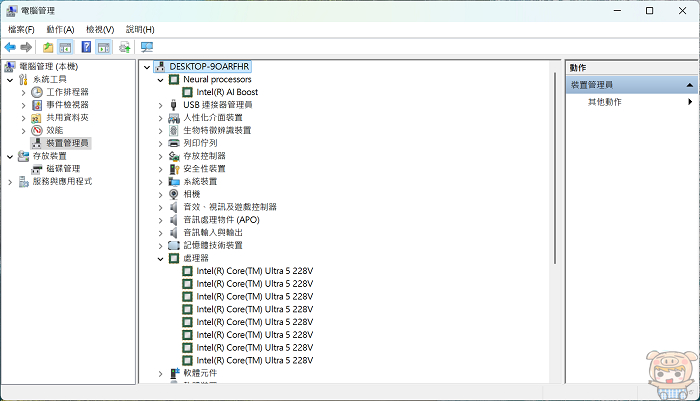Open the 動作(A) menu
Image resolution: width=700 pixels, height=401 pixels.
coord(60,29)
